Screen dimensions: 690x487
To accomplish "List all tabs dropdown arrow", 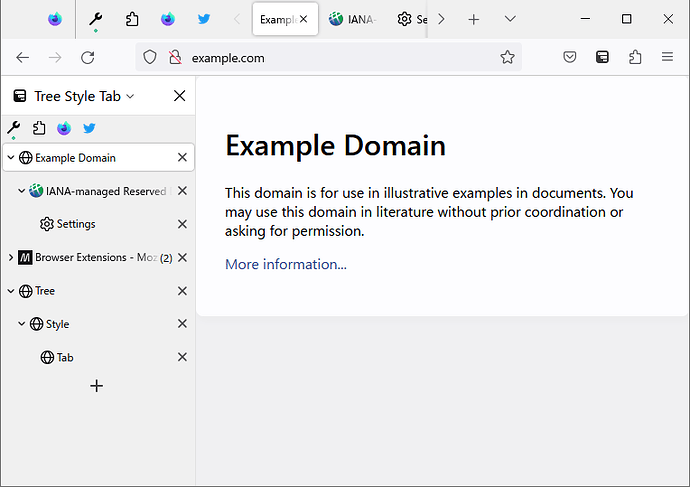I will click(510, 19).
